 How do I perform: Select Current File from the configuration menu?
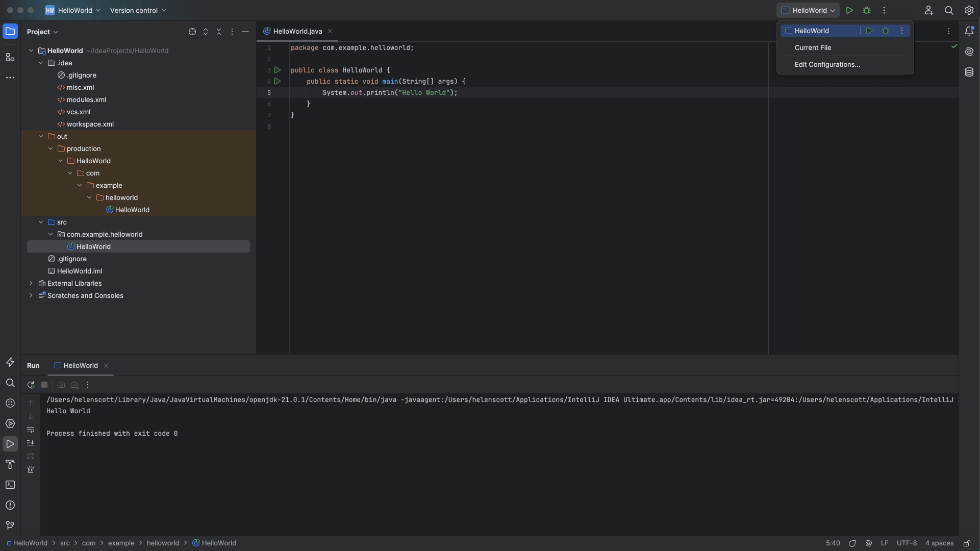click(x=813, y=47)
